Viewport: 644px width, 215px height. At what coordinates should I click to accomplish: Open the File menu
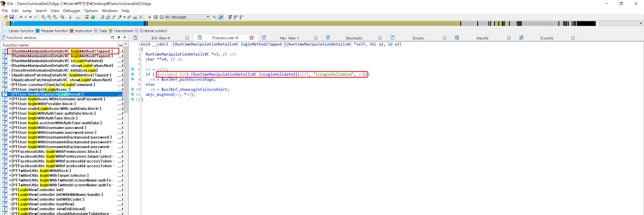click(5, 11)
